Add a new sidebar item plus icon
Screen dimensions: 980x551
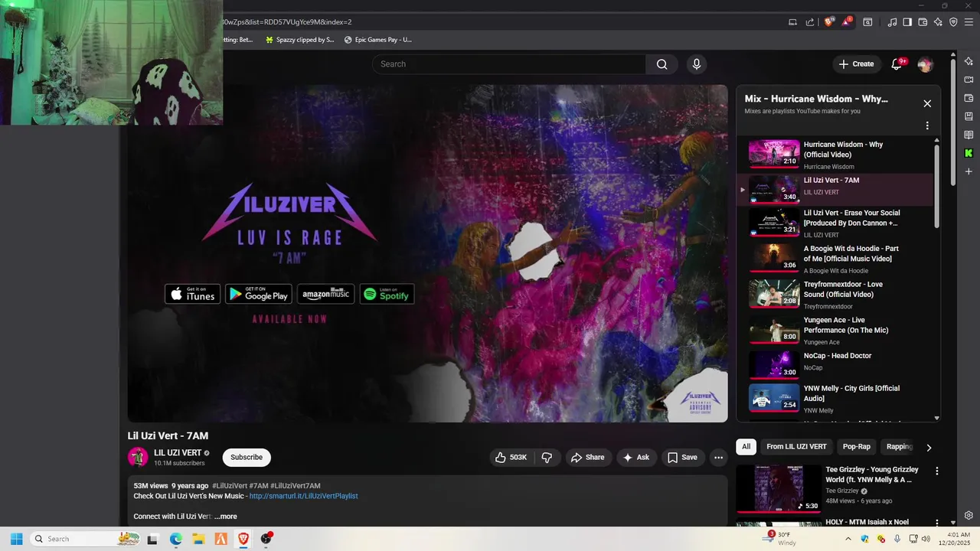(969, 171)
